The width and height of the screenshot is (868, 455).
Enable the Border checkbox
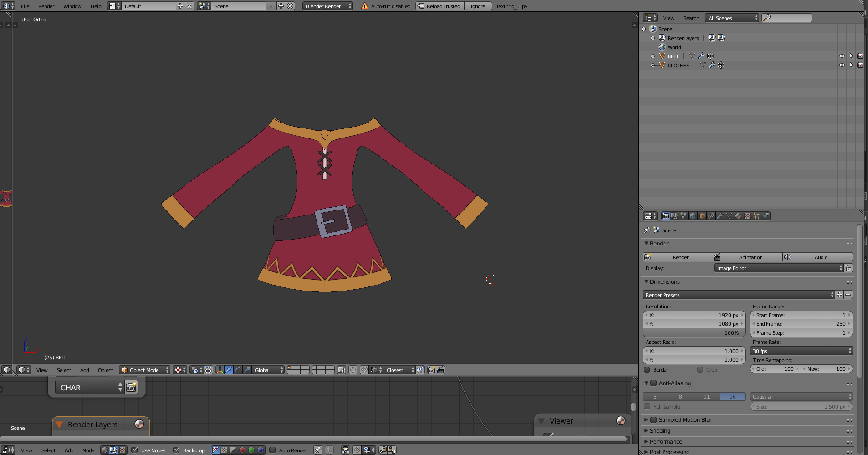tap(647, 369)
